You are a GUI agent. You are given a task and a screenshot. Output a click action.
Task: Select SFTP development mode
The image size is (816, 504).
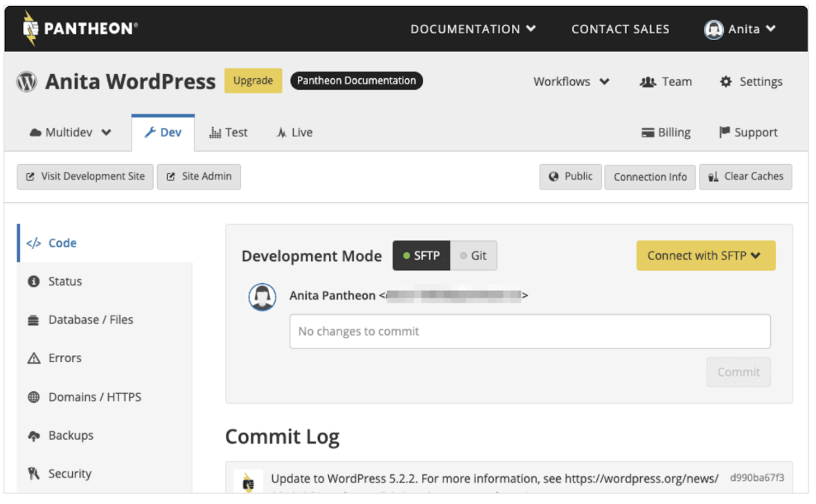pyautogui.click(x=421, y=255)
